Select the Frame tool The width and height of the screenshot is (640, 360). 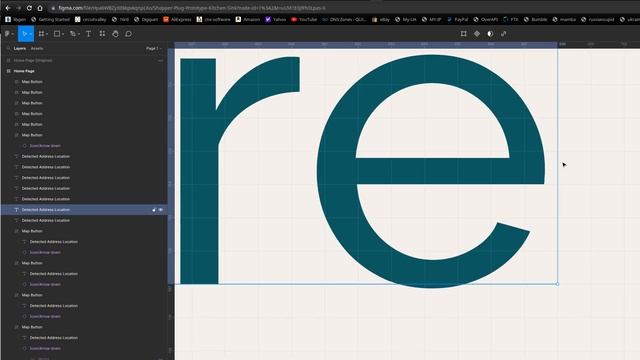[x=41, y=34]
